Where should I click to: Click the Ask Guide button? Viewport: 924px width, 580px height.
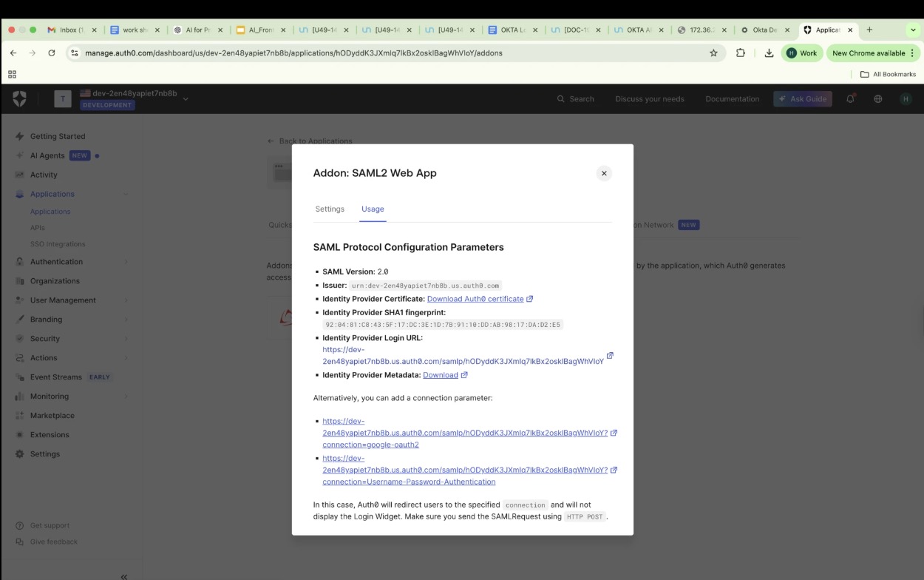(x=803, y=98)
